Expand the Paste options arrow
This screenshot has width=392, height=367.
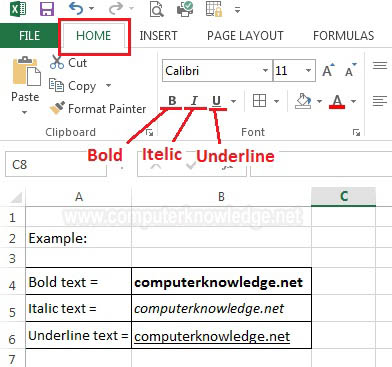[24, 112]
